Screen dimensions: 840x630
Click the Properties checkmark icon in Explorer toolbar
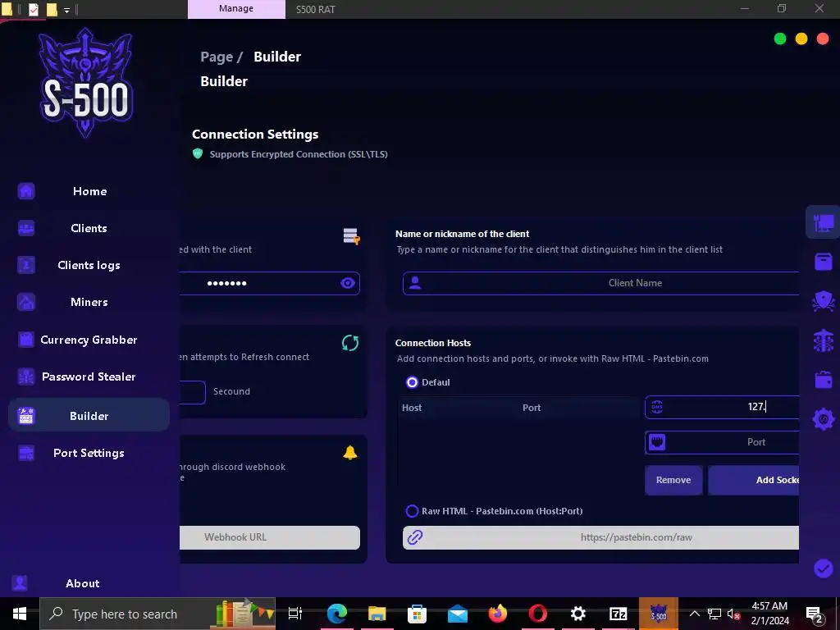pyautogui.click(x=33, y=10)
